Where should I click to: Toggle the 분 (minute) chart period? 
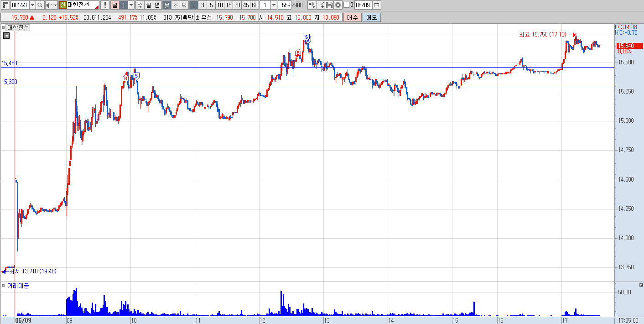(166, 5)
